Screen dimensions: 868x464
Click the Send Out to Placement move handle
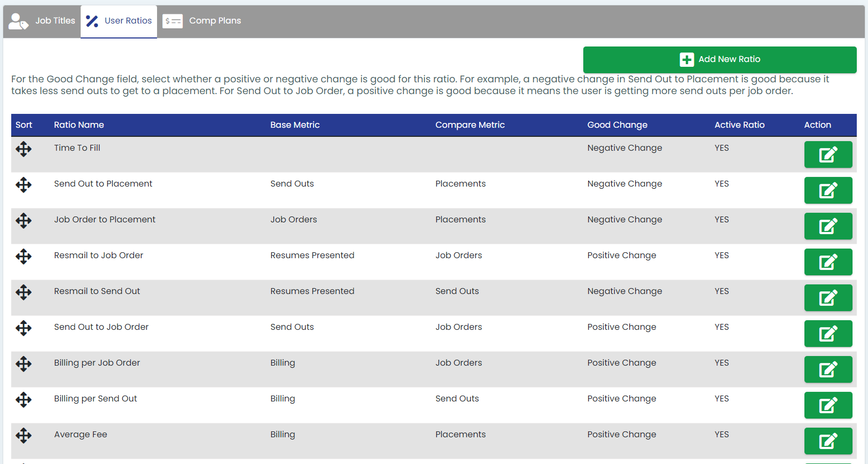(24, 185)
